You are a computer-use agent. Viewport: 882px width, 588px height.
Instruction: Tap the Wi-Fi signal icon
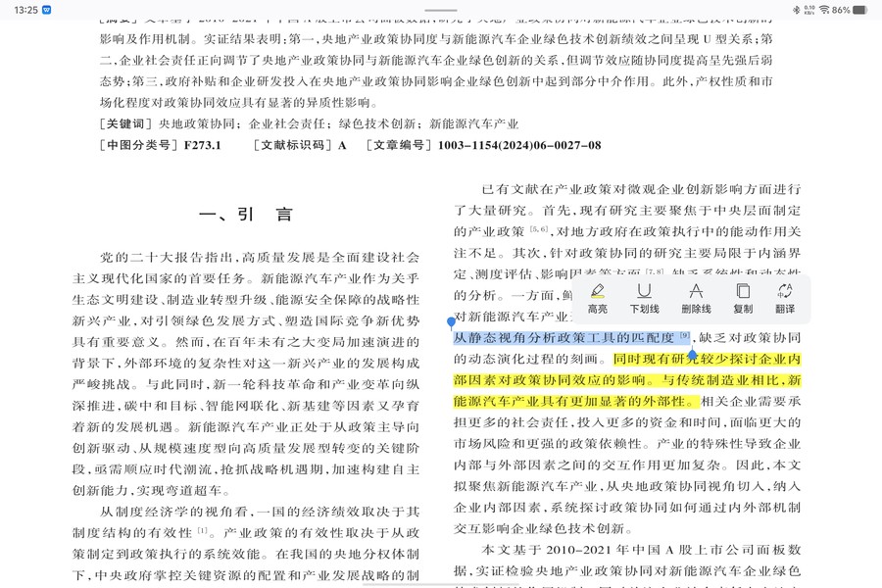click(824, 10)
